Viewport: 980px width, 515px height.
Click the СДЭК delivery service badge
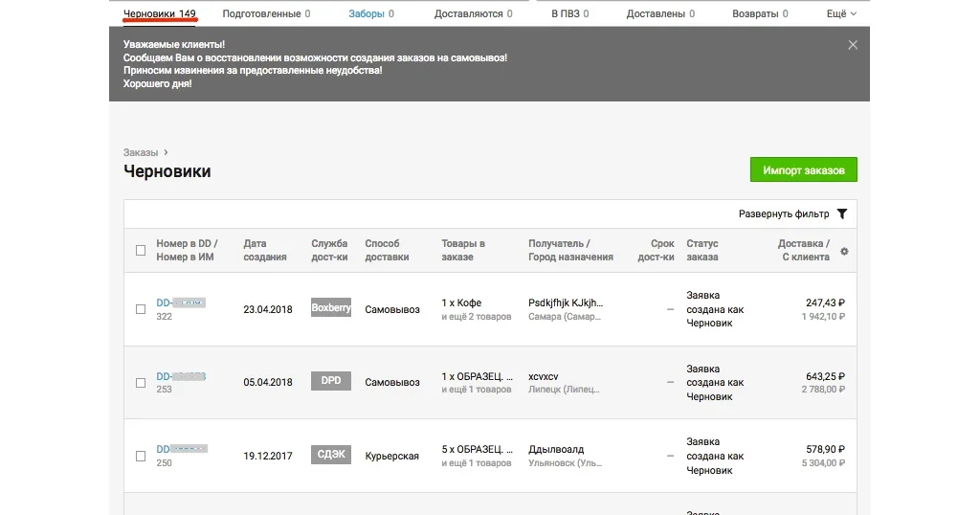330,455
